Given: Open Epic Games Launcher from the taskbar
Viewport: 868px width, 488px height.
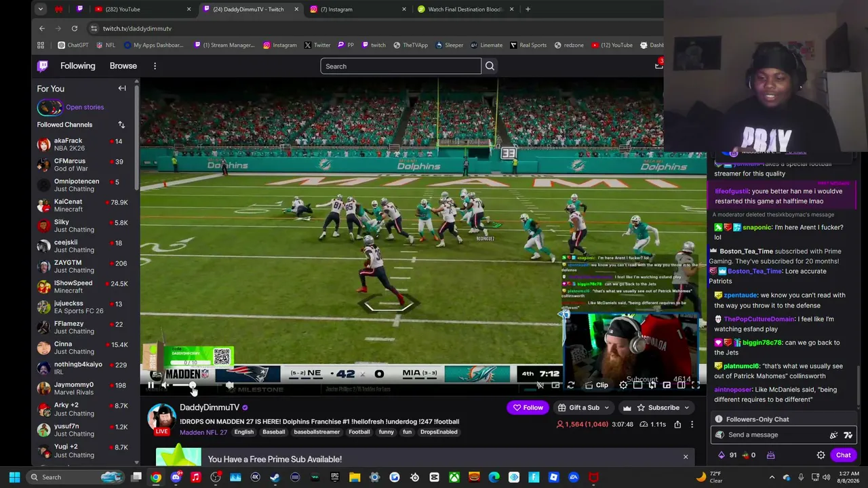Looking at the screenshot, I should coord(335,477).
